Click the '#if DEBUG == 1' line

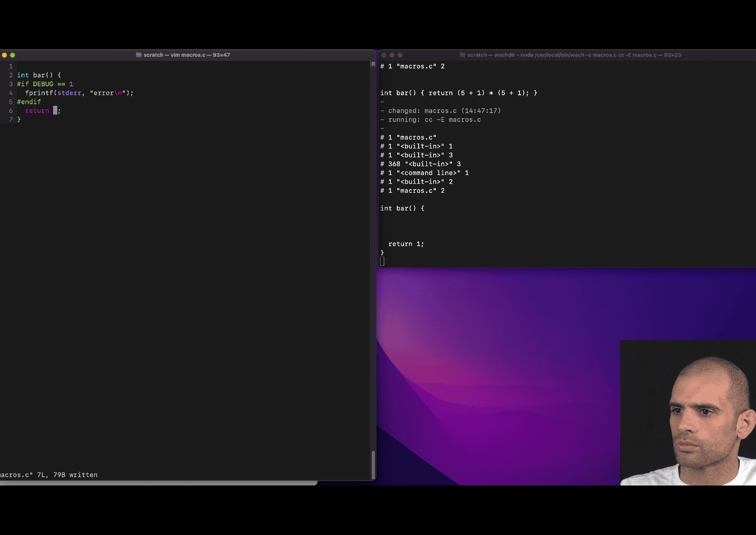tap(45, 84)
